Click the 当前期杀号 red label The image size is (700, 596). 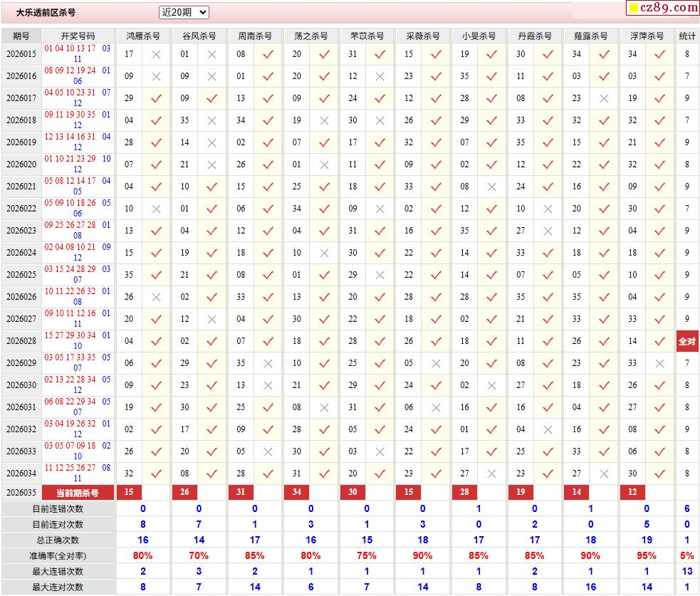coord(78,493)
